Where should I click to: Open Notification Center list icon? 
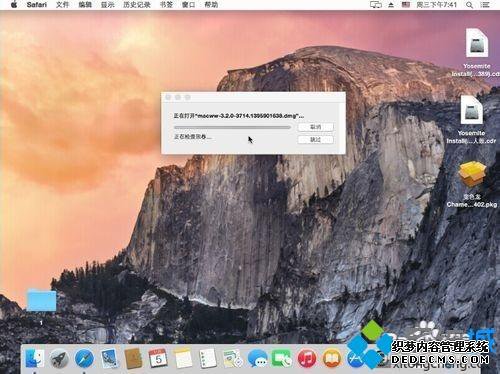point(485,5)
